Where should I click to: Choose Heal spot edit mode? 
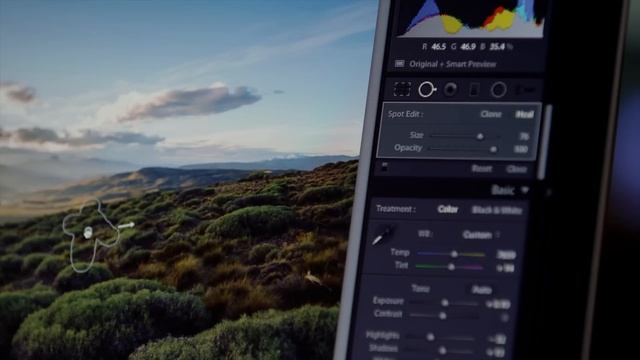tap(524, 115)
